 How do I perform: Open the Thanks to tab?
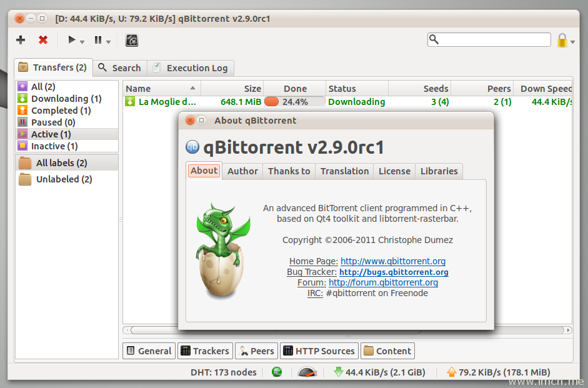pyautogui.click(x=289, y=171)
